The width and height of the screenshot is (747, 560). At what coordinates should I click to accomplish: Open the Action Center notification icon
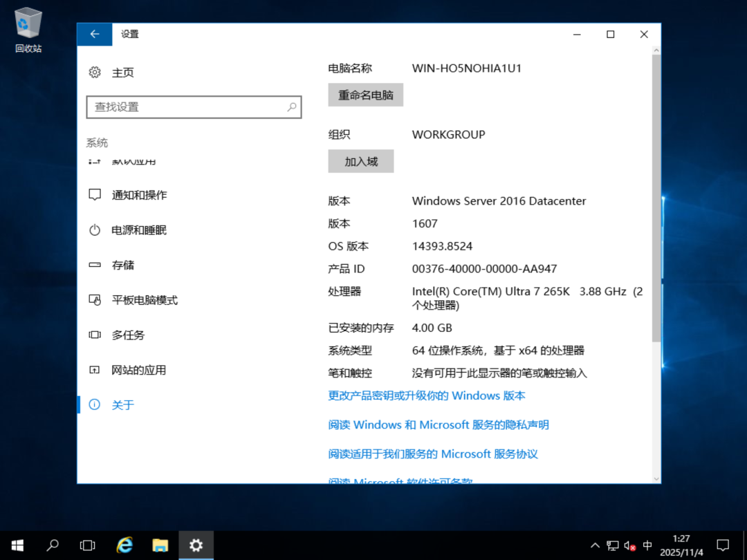tap(723, 545)
